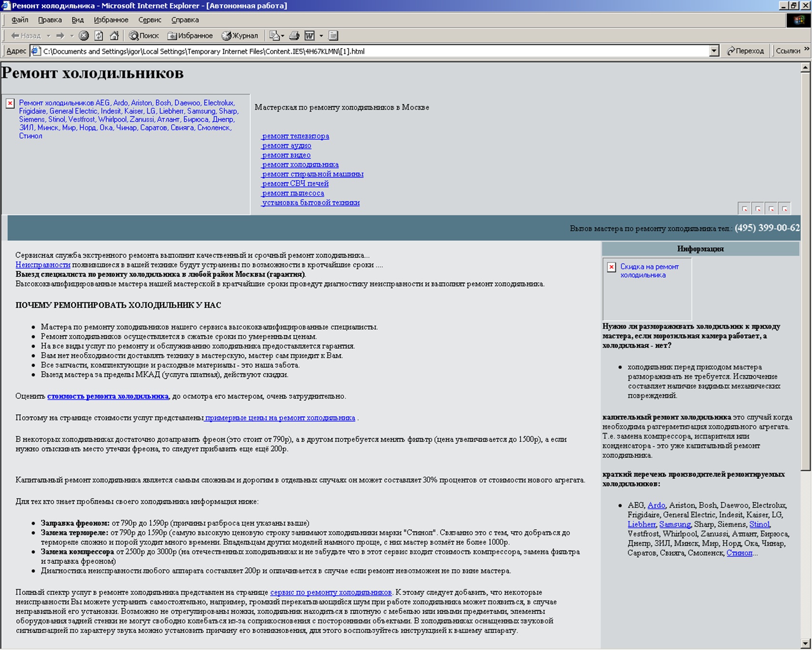Open the Файл menu

point(20,20)
